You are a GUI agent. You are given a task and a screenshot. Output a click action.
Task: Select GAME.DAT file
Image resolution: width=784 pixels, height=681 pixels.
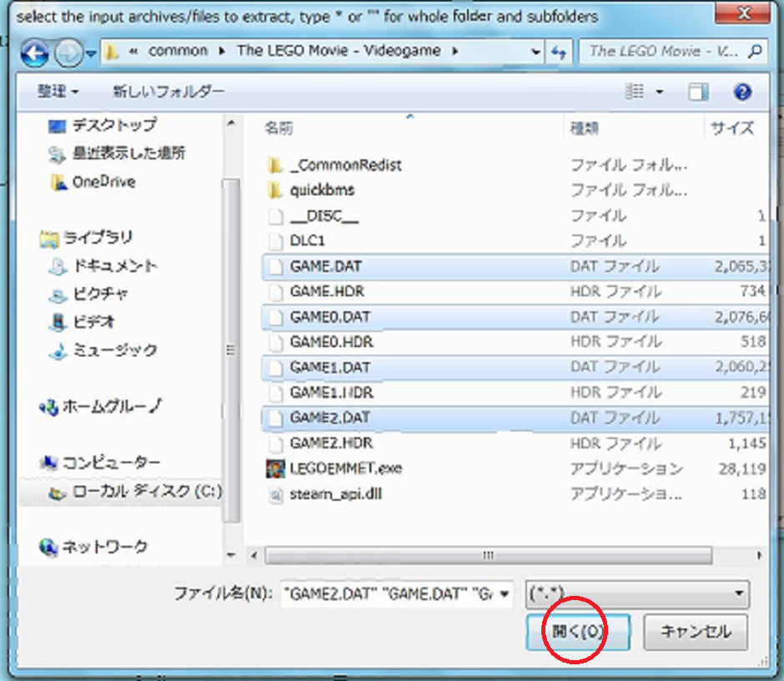point(516,267)
